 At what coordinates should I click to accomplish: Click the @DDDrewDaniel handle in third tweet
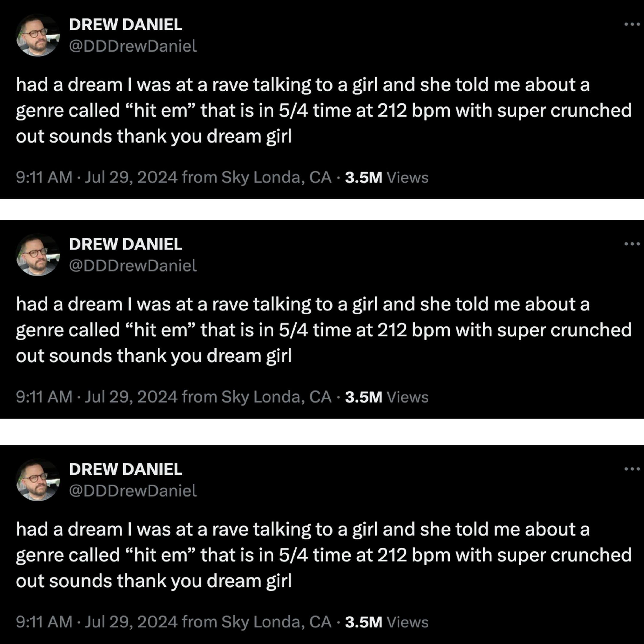pos(133,491)
